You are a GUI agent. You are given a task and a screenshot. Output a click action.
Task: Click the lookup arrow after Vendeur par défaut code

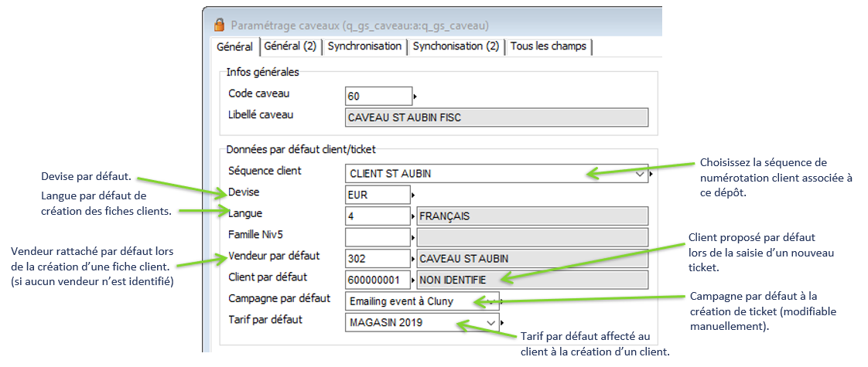tap(412, 258)
